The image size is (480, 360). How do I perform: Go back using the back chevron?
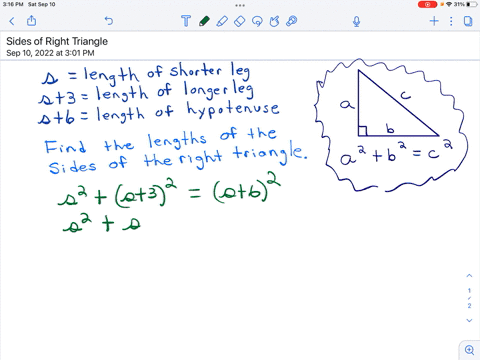point(12,21)
